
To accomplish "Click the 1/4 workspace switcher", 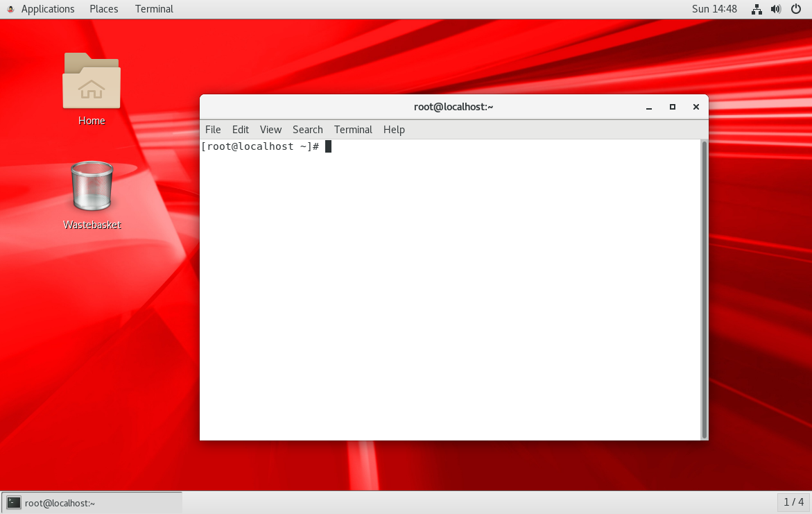I will click(x=793, y=502).
